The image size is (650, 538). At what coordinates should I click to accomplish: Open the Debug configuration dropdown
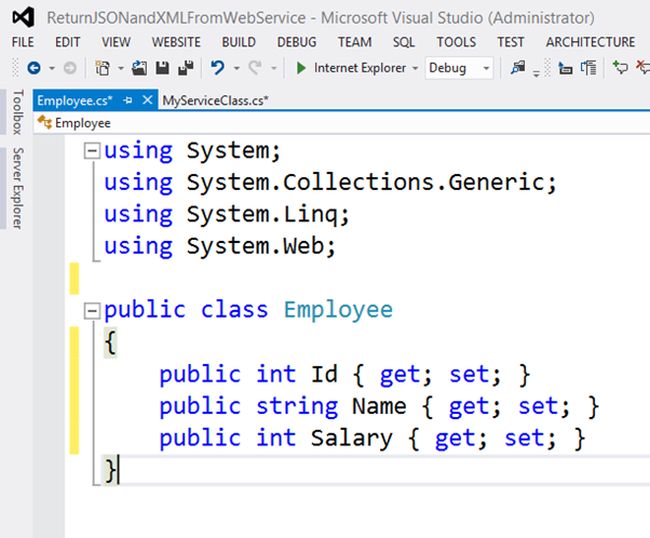459,68
